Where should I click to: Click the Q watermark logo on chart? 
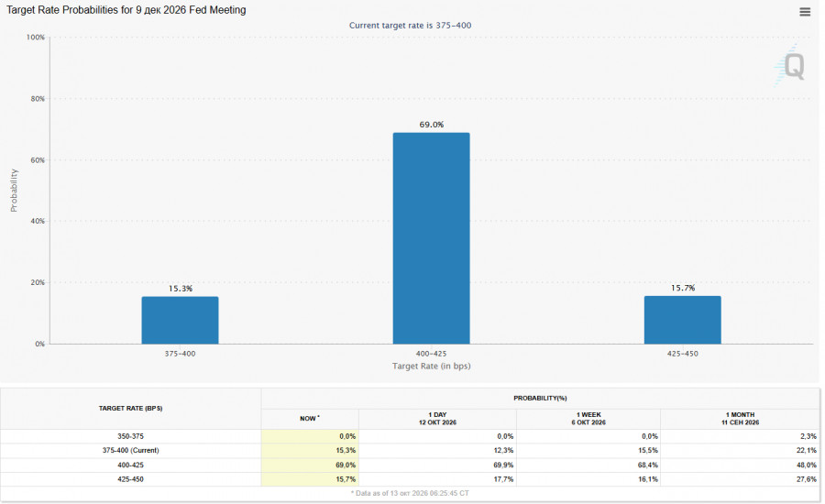[791, 66]
